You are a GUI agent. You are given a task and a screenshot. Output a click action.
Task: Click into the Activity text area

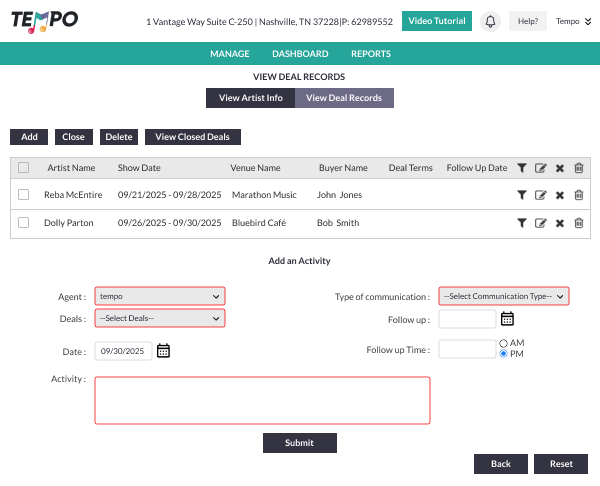pyautogui.click(x=262, y=400)
